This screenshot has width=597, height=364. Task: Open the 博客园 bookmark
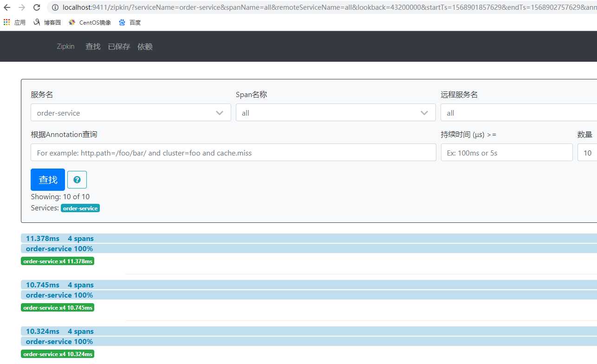(47, 22)
